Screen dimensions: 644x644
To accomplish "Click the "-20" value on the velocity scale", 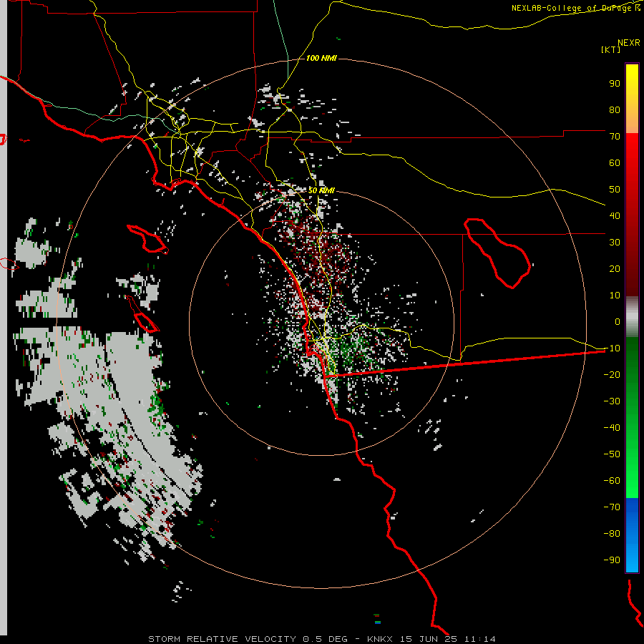I will [612, 374].
